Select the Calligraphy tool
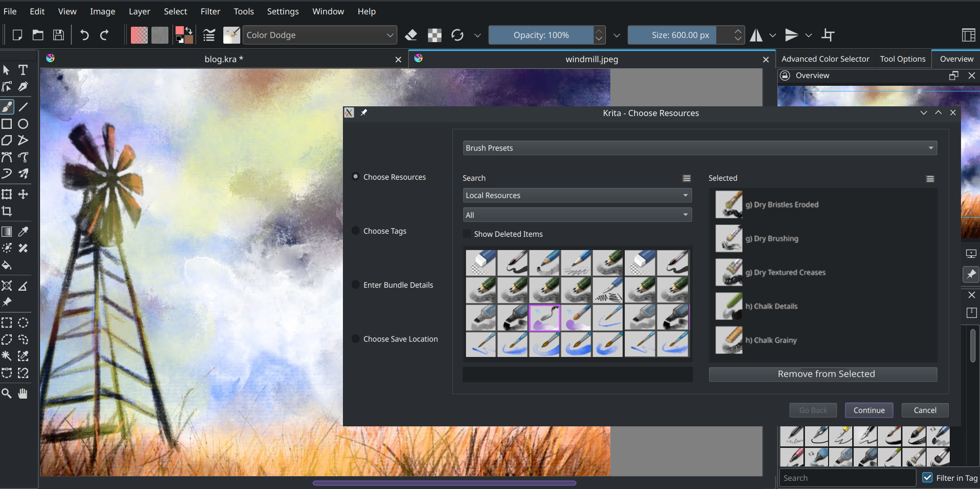Viewport: 980px width, 489px height. (23, 87)
